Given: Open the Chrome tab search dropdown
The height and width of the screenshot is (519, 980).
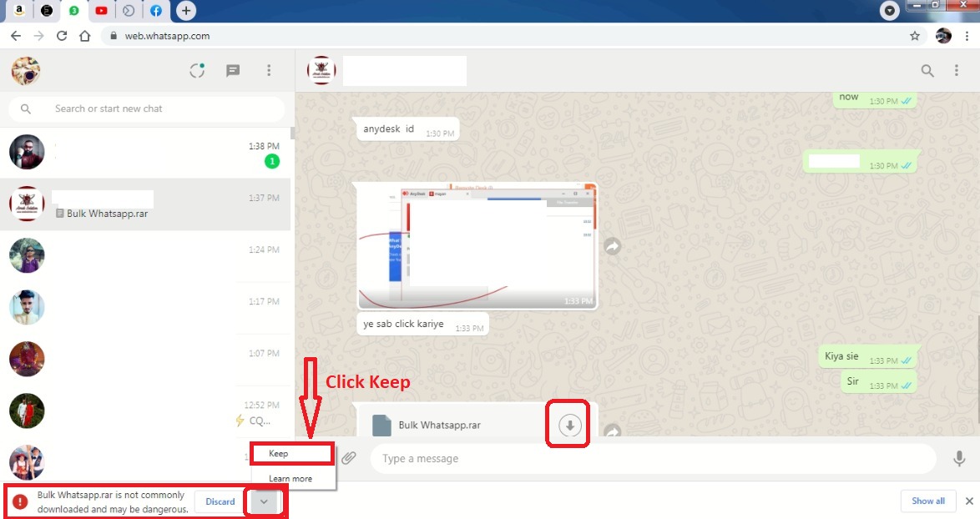Looking at the screenshot, I should coord(892,11).
